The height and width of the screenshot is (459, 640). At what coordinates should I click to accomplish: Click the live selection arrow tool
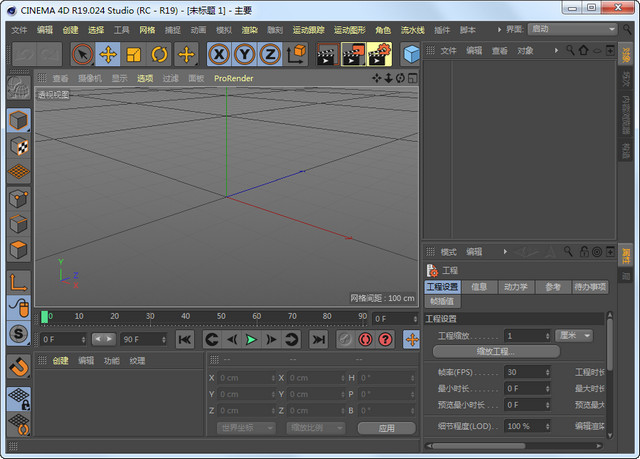click(83, 54)
